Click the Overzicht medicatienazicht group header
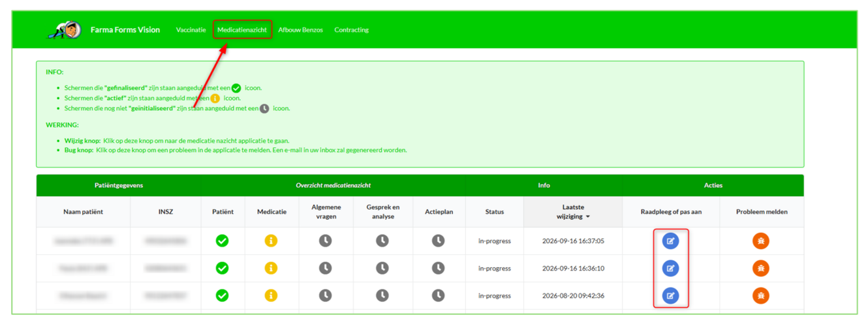Viewport: 868px width, 326px height. pos(333,185)
